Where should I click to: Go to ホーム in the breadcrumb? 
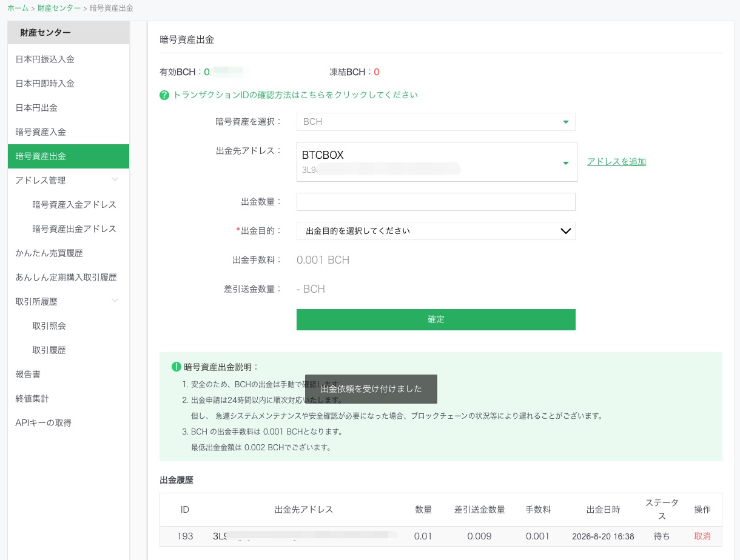(x=18, y=8)
